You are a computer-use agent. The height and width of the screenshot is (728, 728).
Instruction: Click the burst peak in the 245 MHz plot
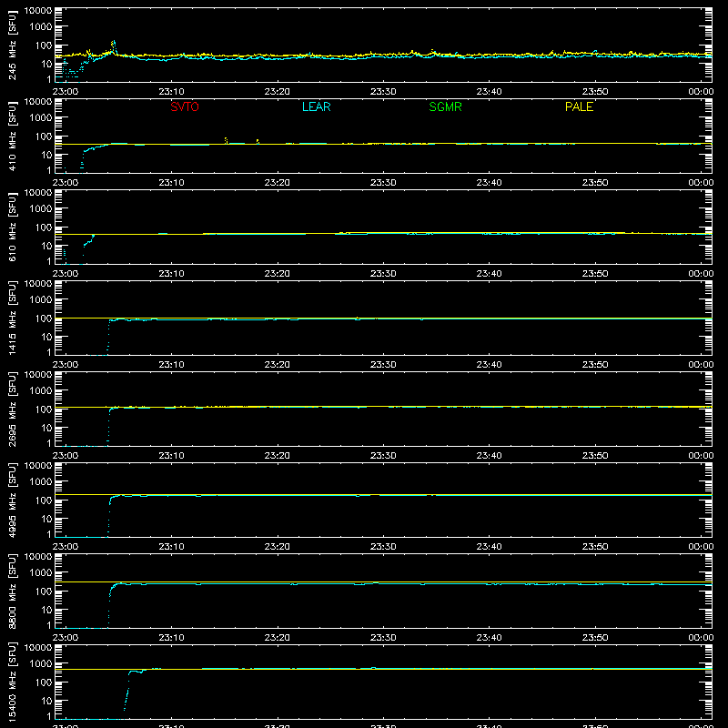[113, 45]
